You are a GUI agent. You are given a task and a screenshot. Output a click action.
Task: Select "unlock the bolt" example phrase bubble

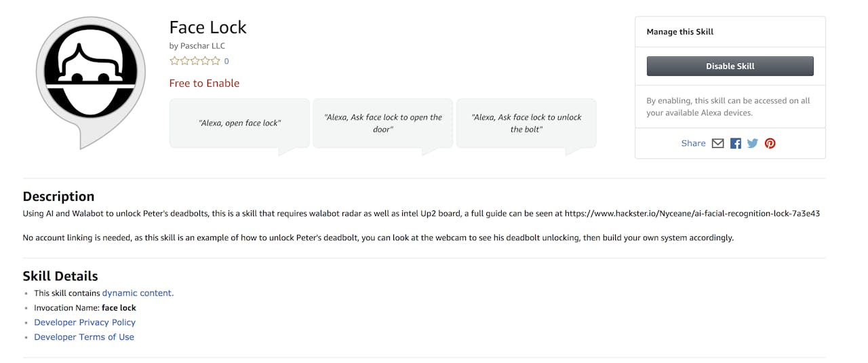point(526,123)
